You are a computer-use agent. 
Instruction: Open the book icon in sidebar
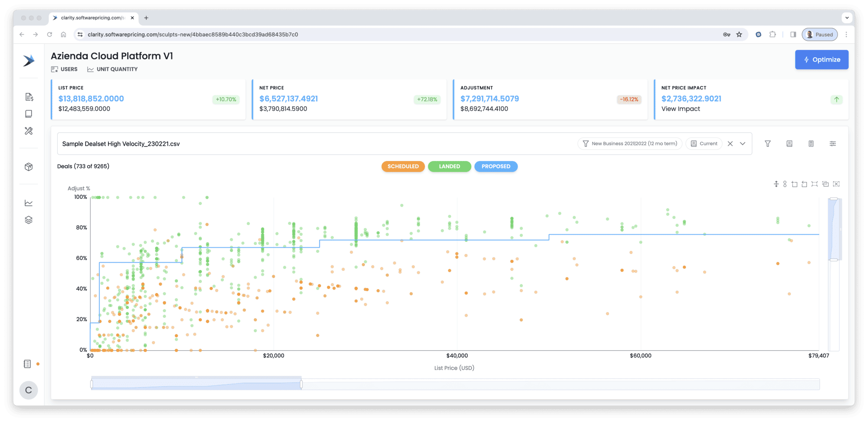coord(29,114)
